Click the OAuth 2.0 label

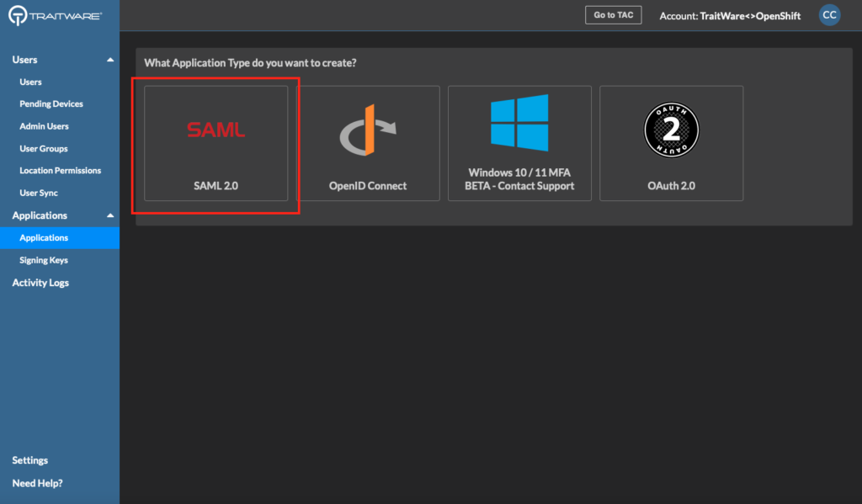(x=671, y=186)
